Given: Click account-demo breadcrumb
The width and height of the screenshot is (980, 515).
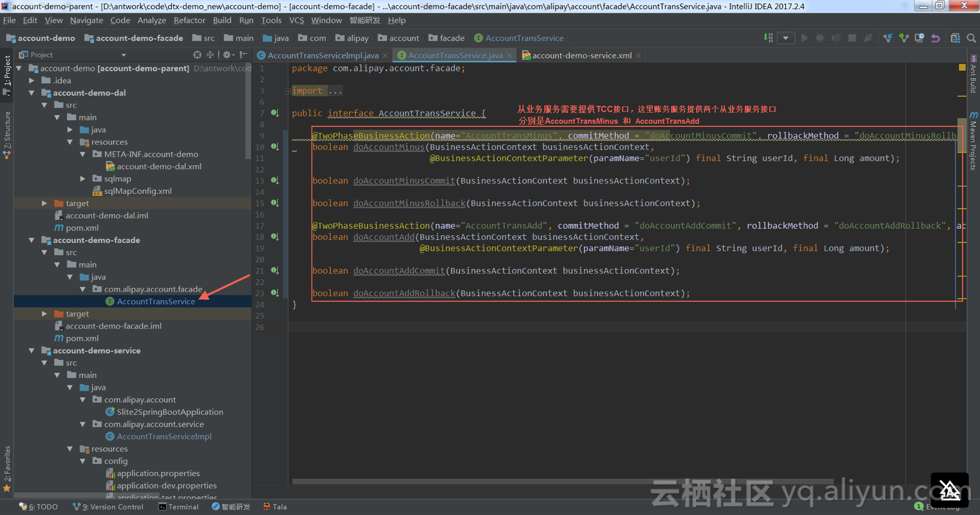Looking at the screenshot, I should (x=41, y=38).
